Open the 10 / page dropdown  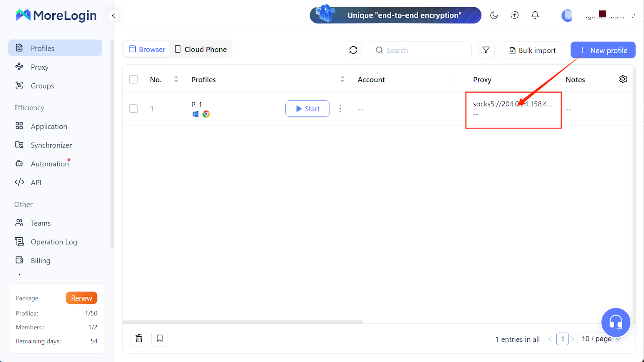[x=601, y=339]
